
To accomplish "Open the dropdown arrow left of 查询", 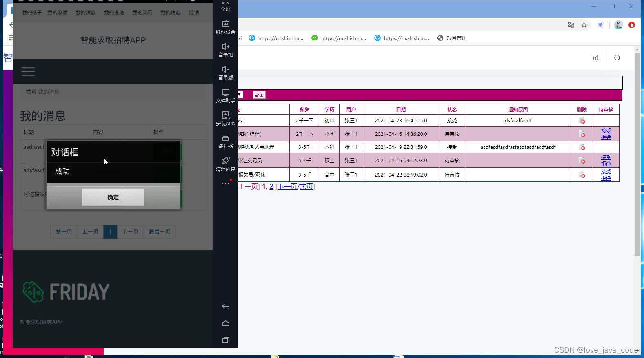I will coord(240,95).
